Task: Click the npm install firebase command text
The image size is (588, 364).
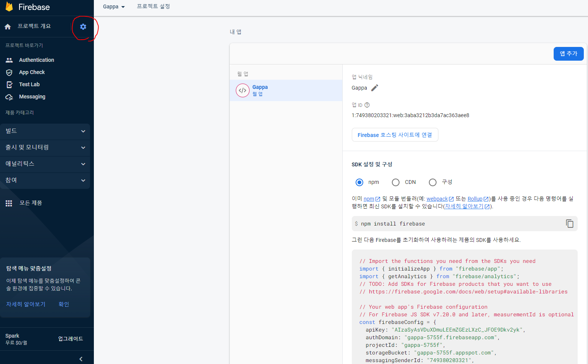Action: 393,224
